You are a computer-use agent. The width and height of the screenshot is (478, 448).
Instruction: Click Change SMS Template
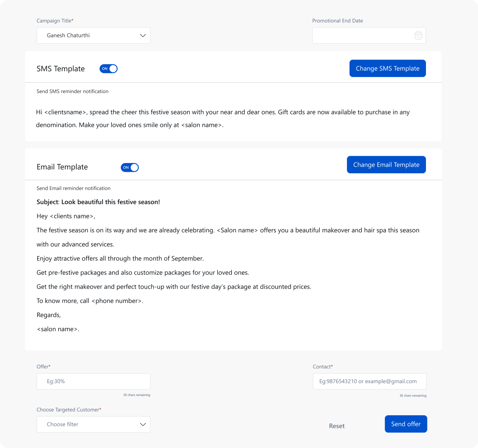click(x=387, y=68)
